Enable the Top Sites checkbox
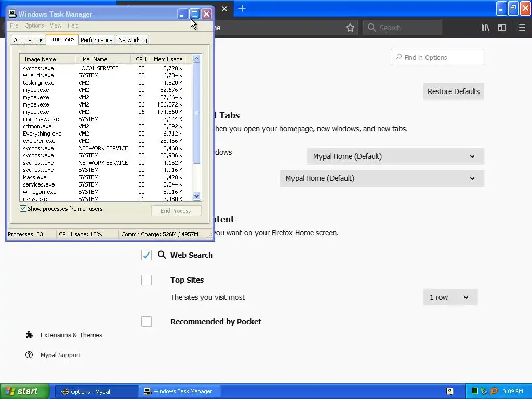The image size is (532, 399). click(147, 280)
